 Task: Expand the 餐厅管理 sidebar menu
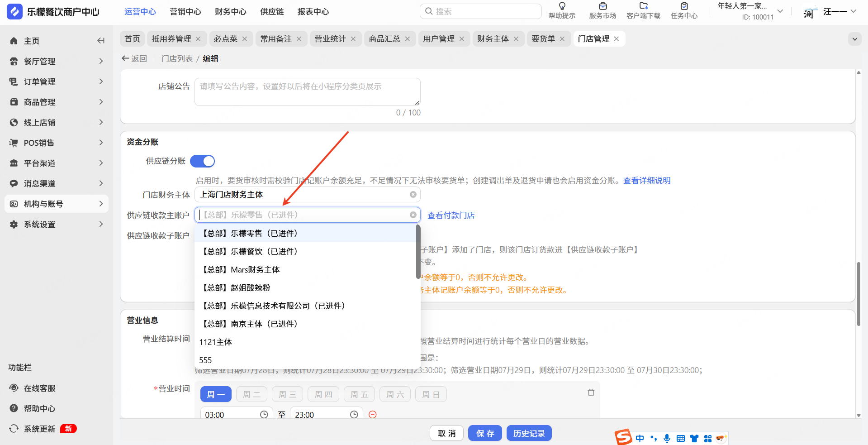57,61
